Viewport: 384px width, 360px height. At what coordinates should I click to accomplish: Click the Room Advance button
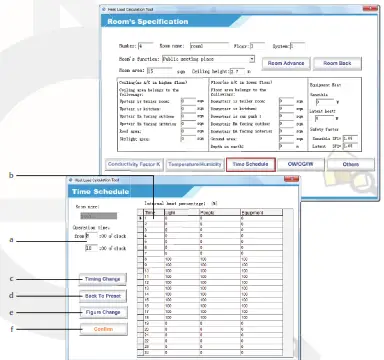click(286, 63)
